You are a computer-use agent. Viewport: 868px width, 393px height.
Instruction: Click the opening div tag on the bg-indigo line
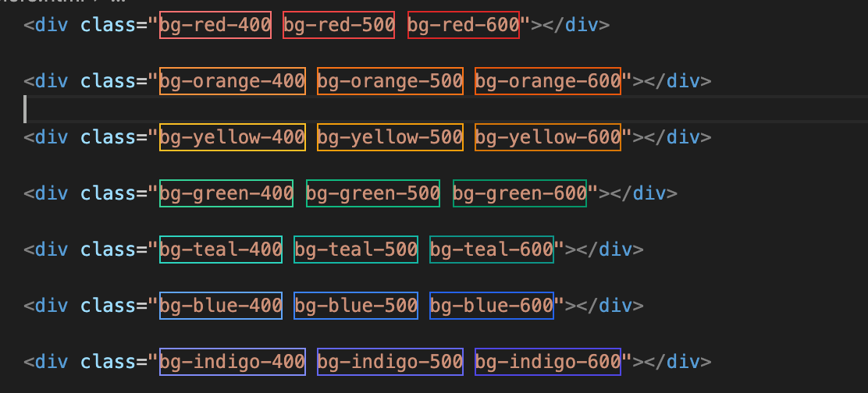click(x=46, y=362)
